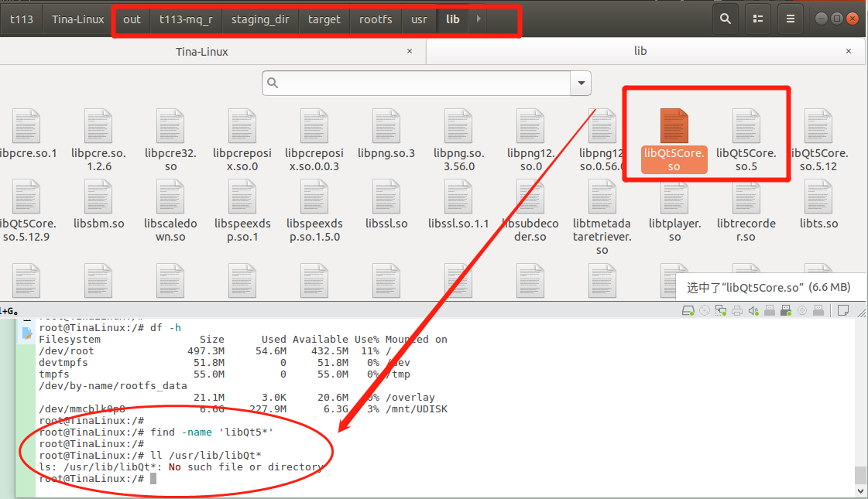Select file libQt5Core.so.5
The image size is (868, 499).
[x=746, y=141]
